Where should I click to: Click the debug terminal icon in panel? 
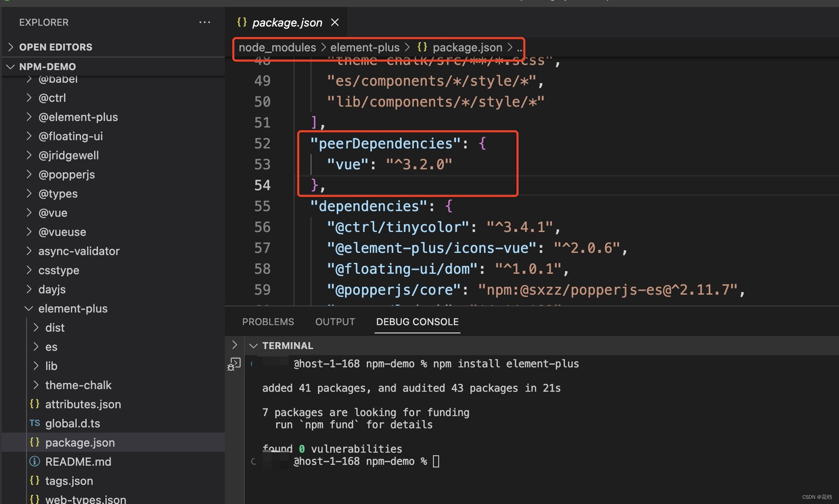(234, 364)
